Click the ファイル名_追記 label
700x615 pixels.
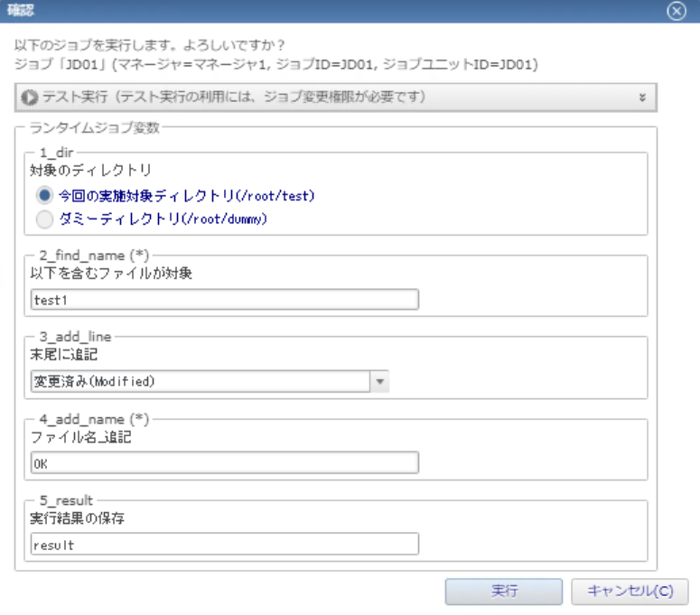click(80, 437)
